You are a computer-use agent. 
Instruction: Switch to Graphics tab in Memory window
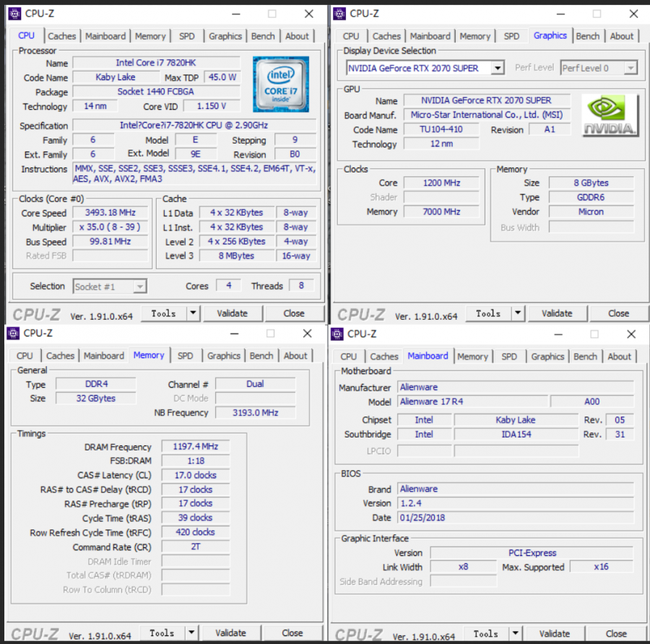tap(224, 356)
